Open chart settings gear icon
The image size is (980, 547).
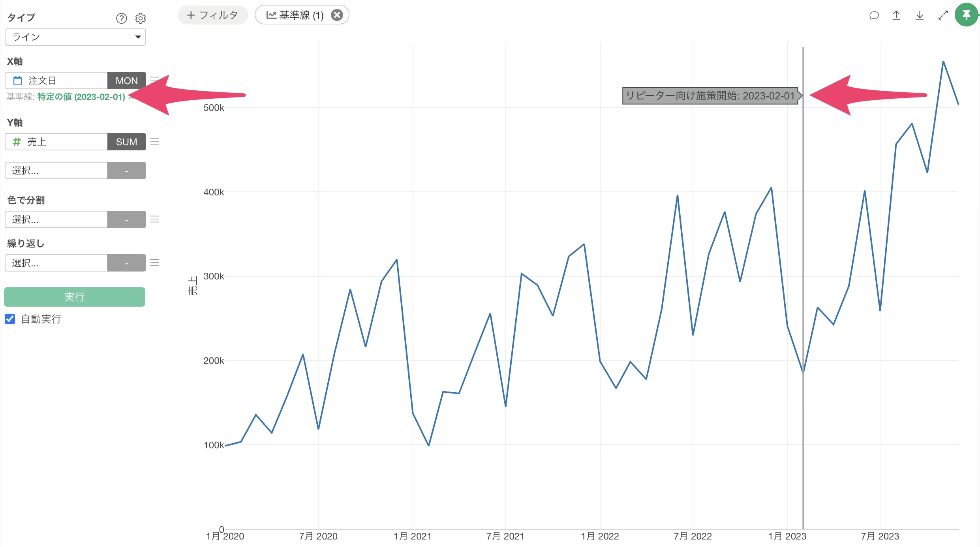click(141, 18)
